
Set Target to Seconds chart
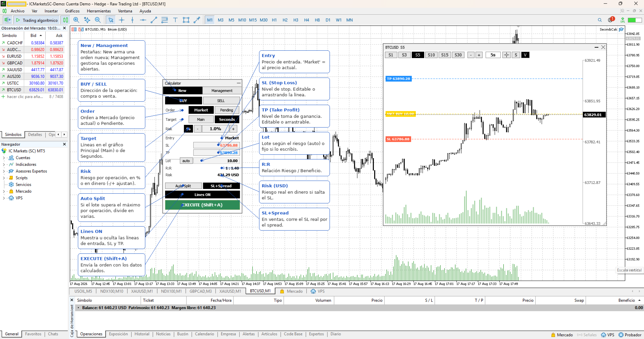pyautogui.click(x=227, y=119)
